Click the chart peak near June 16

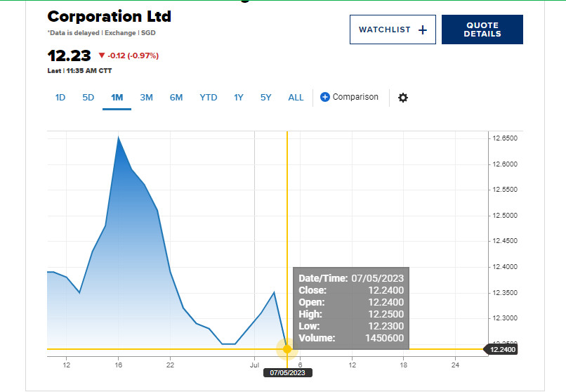pyautogui.click(x=118, y=138)
